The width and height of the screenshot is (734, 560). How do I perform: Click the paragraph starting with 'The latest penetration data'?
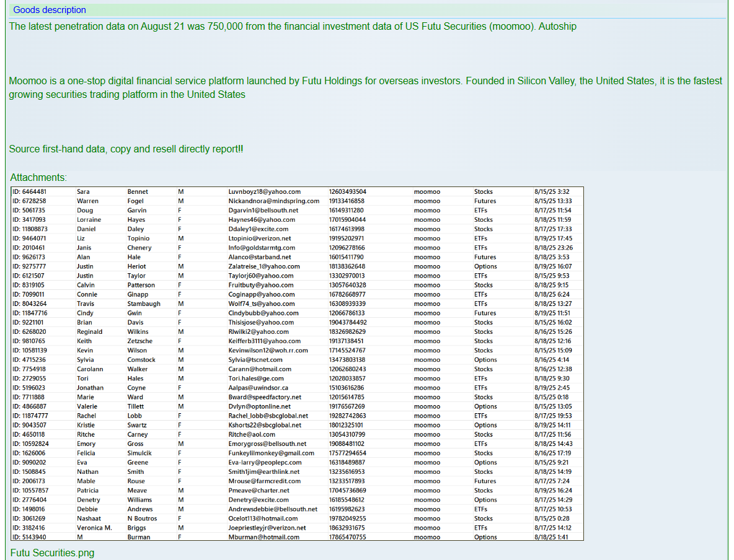click(x=293, y=27)
